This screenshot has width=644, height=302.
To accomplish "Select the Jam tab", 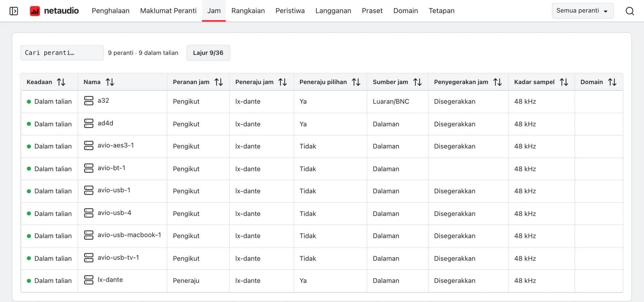I will click(x=214, y=11).
